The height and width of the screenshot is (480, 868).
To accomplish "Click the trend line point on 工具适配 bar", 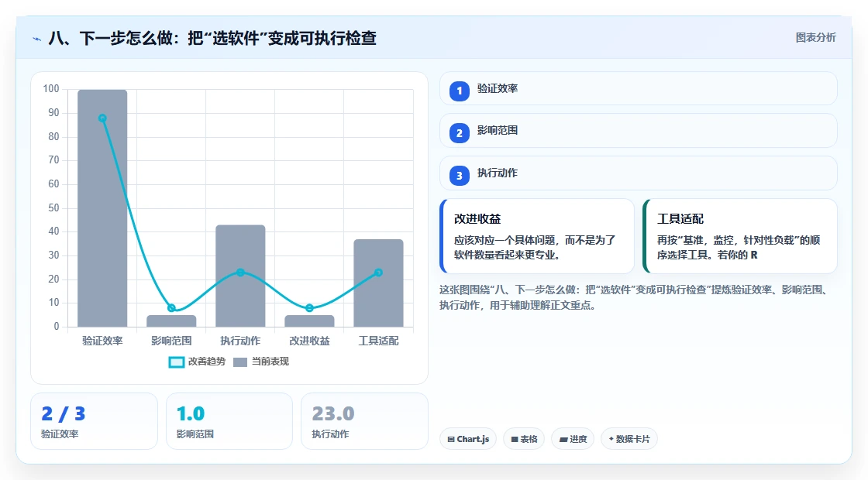I will coord(379,273).
